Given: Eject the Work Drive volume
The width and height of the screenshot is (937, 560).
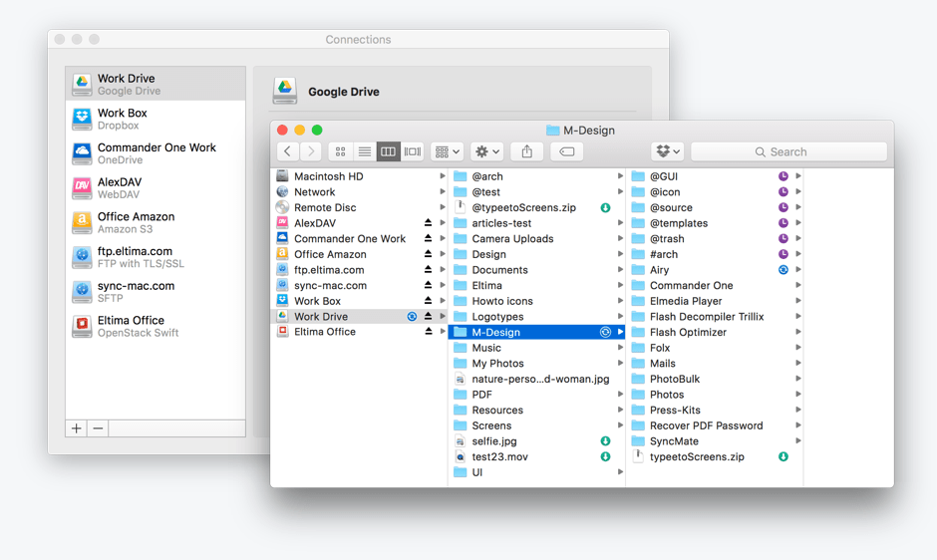Looking at the screenshot, I should point(428,316).
